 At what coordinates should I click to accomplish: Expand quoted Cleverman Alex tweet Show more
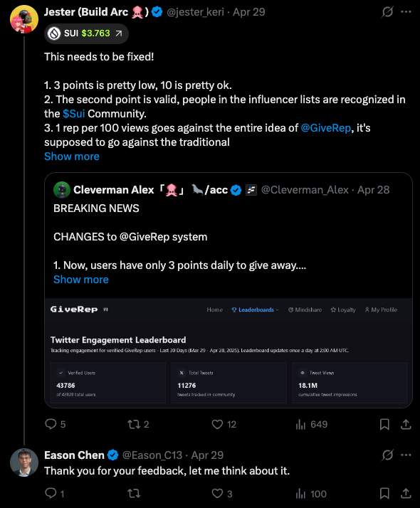[81, 280]
